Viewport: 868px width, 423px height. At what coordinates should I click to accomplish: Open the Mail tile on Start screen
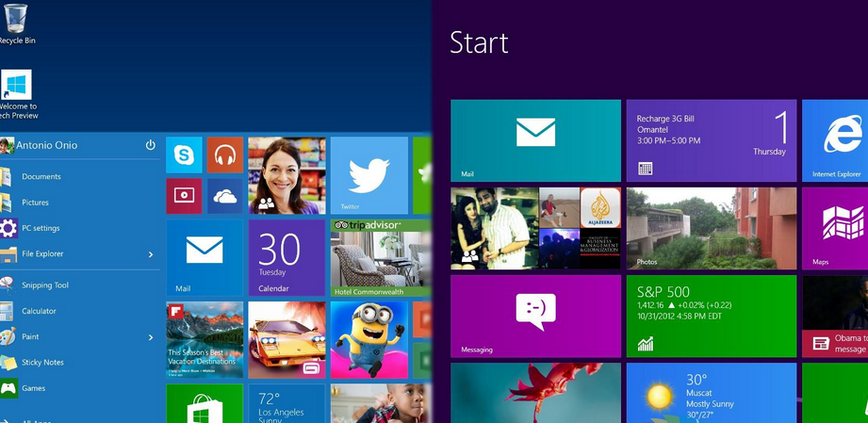tap(536, 140)
